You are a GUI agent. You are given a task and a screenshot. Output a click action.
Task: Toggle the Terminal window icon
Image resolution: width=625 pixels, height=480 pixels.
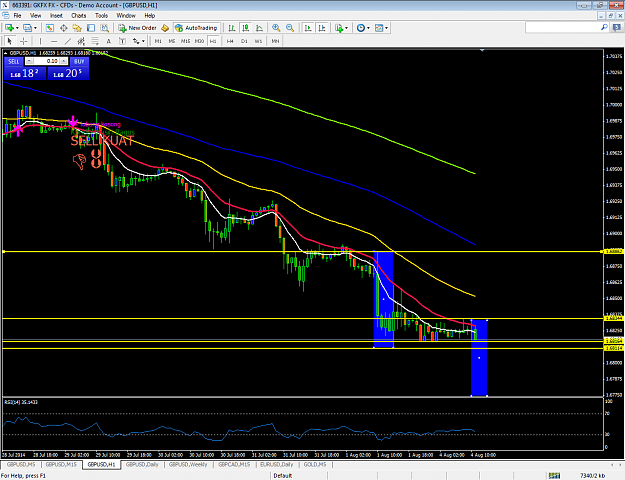pos(91,28)
